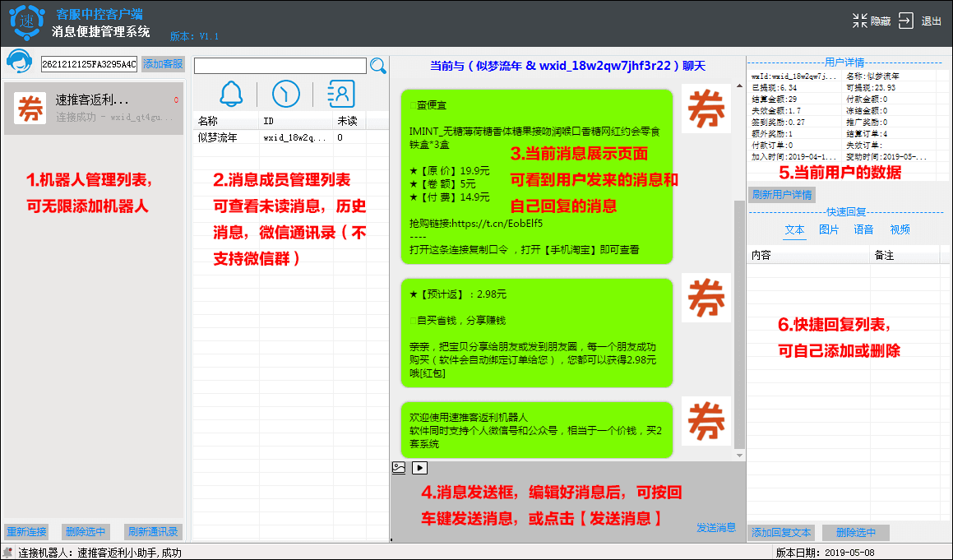View history messages with the clock icon
Image resolution: width=953 pixels, height=560 pixels.
tap(285, 93)
